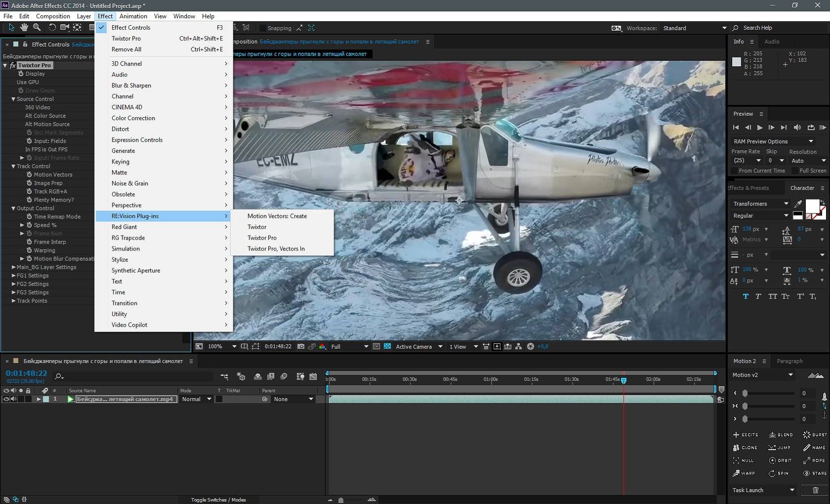Hide layer 1 video eye toggle
The image size is (830, 504).
(6, 399)
